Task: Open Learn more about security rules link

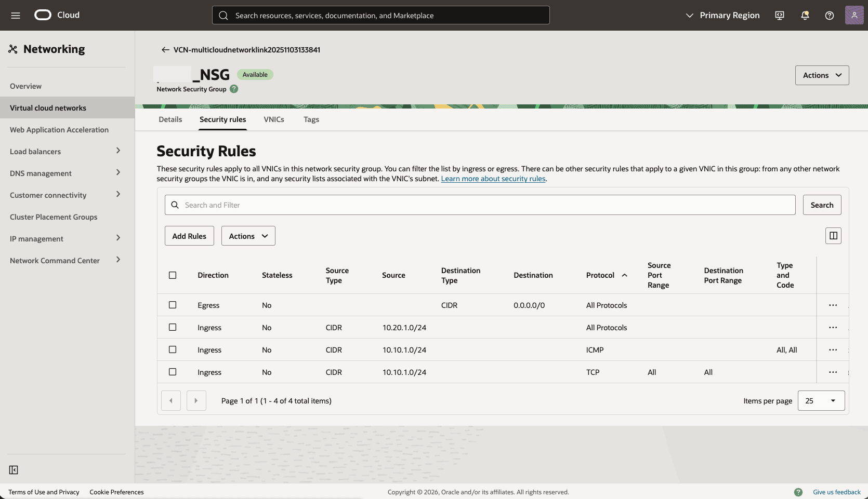Action: (x=493, y=179)
